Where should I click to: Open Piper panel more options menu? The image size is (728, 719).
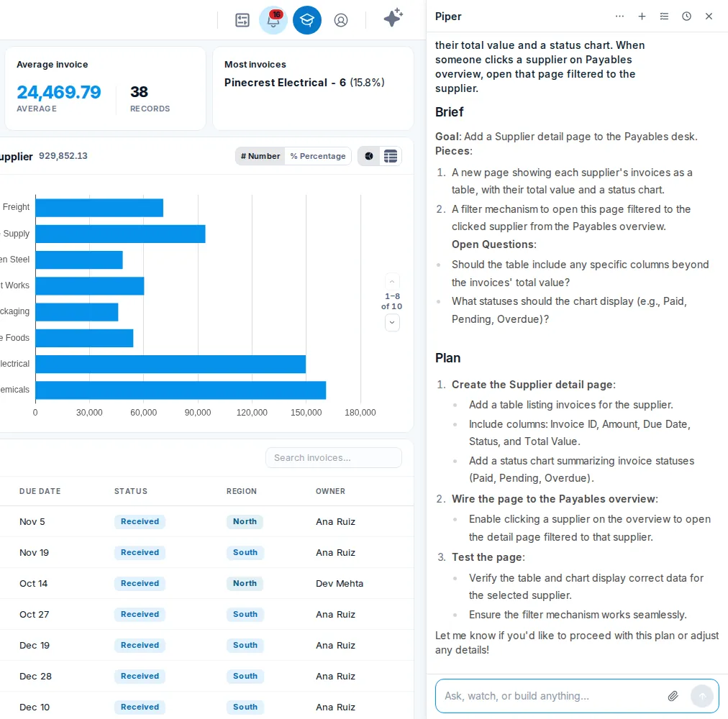(619, 17)
